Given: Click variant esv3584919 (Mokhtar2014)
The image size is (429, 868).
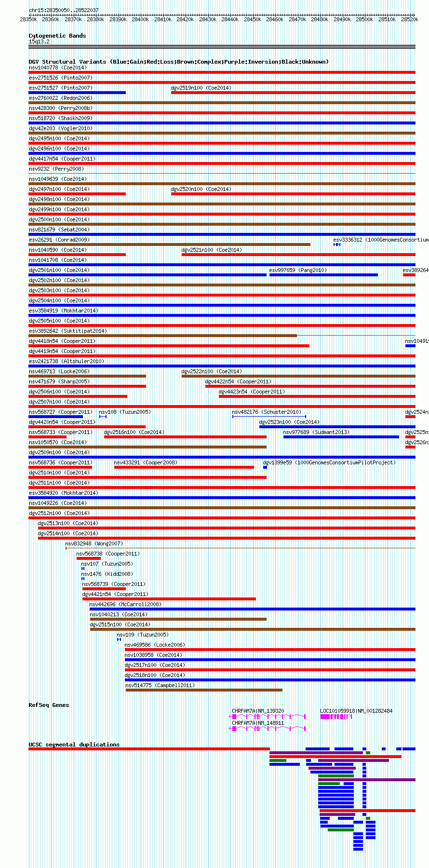Looking at the screenshot, I should [x=64, y=311].
